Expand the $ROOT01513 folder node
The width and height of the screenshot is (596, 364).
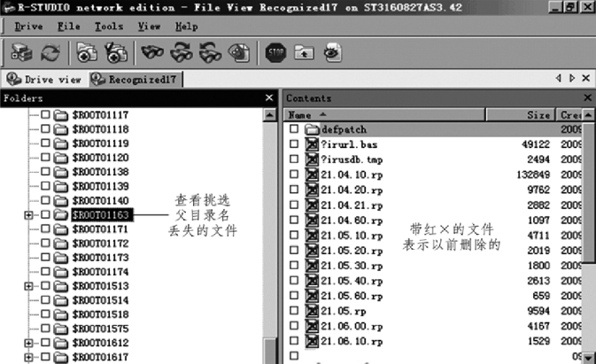coord(28,286)
